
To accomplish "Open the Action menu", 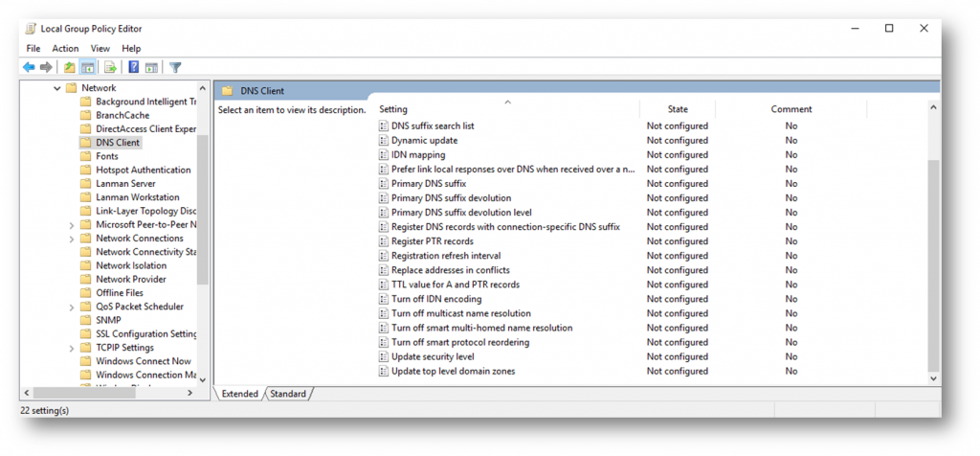I will pos(66,48).
